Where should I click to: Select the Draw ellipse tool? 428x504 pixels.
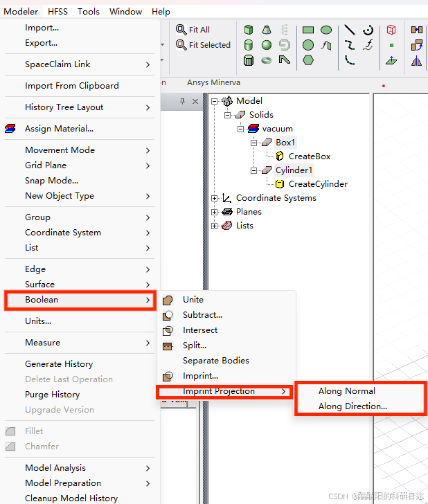coord(326,30)
